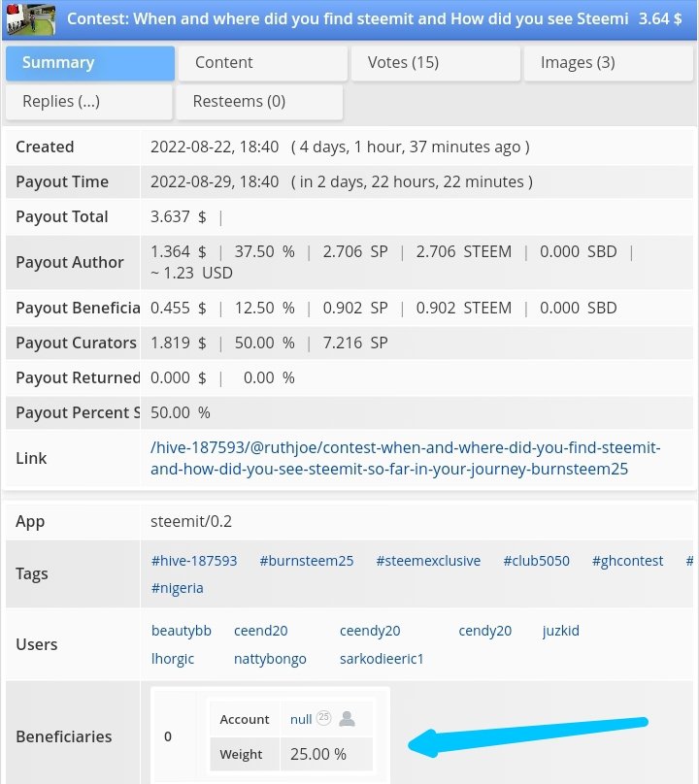The width and height of the screenshot is (699, 784).
Task: Show the Replies (...) tab
Action: (x=89, y=102)
